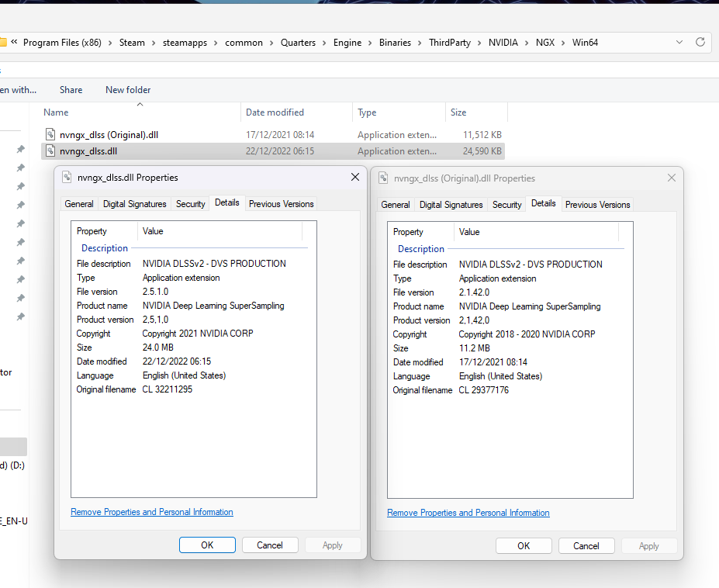Open General tab in nvngx_dlss (Original).dll Properties
Viewport: 719px width, 588px height.
pyautogui.click(x=396, y=205)
